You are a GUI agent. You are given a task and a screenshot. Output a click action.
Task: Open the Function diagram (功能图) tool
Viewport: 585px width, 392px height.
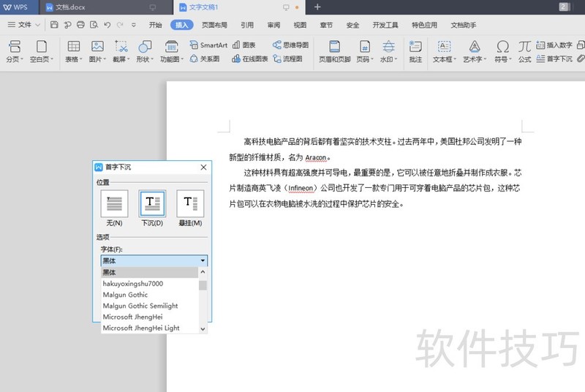(172, 51)
